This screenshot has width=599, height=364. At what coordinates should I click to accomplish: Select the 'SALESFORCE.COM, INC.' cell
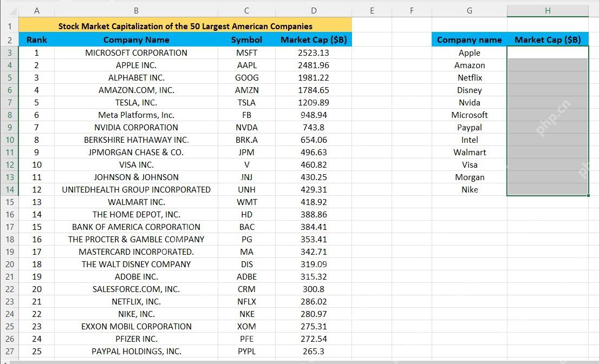(136, 289)
